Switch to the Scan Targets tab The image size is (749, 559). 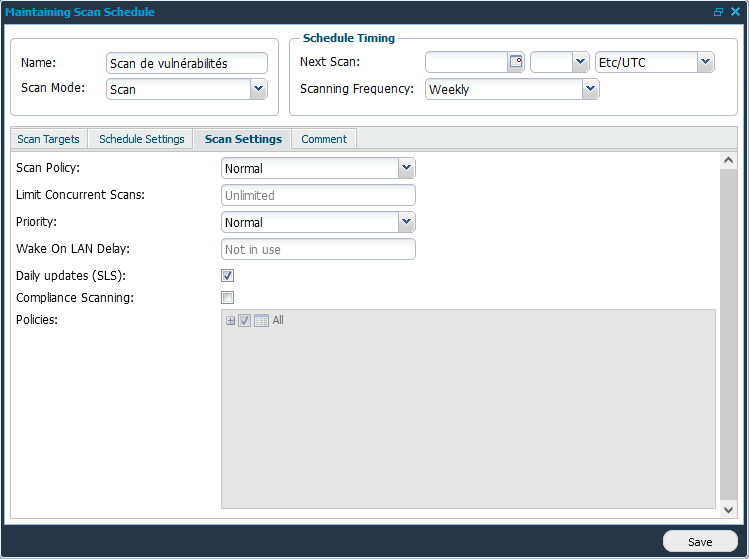coord(48,139)
